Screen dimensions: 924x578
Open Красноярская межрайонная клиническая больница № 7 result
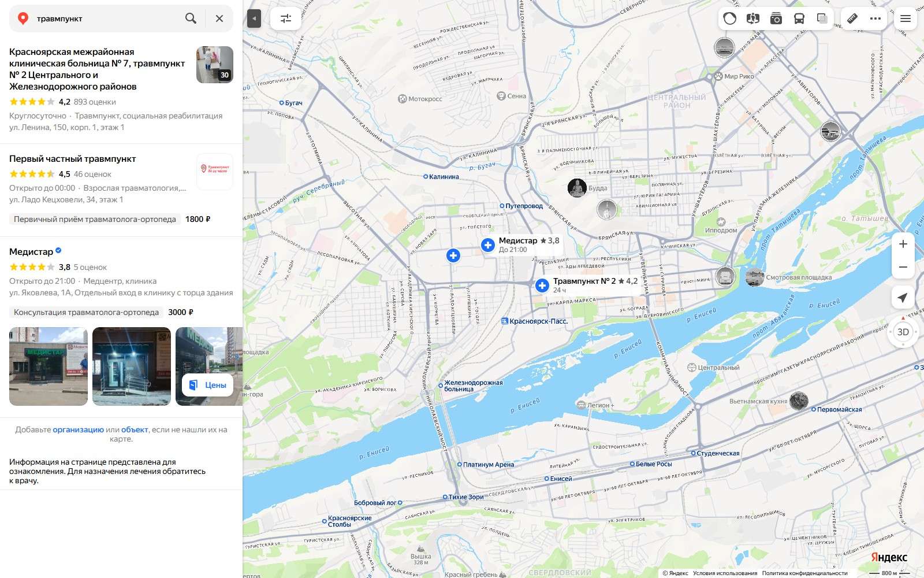click(x=97, y=69)
